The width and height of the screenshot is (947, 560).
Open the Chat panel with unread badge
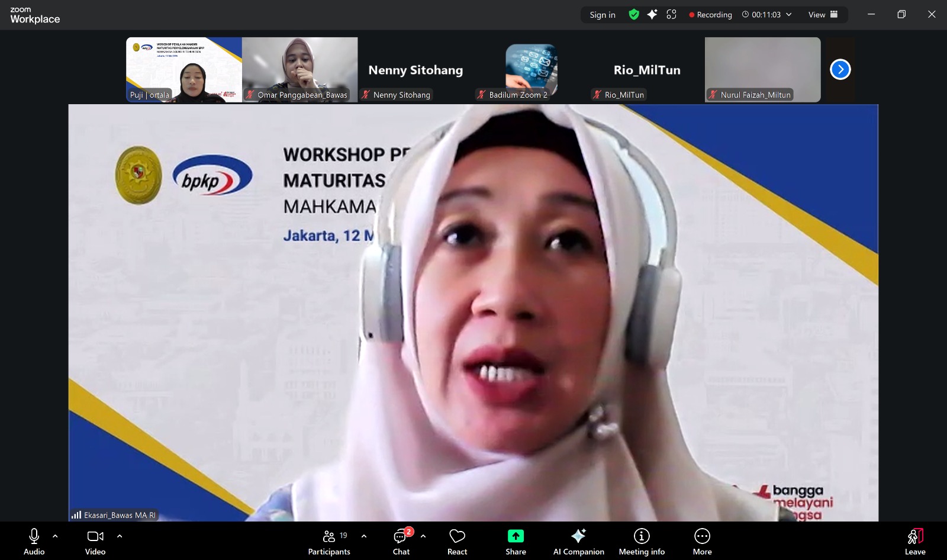coord(401,542)
